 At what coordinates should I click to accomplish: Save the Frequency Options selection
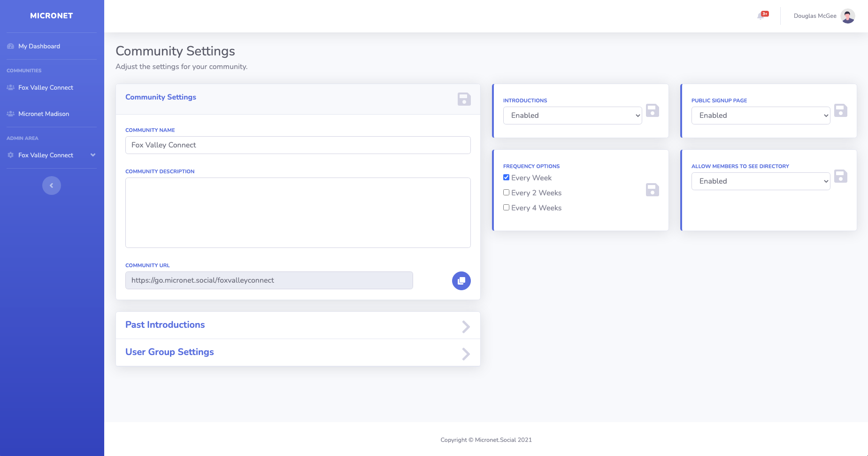click(652, 190)
